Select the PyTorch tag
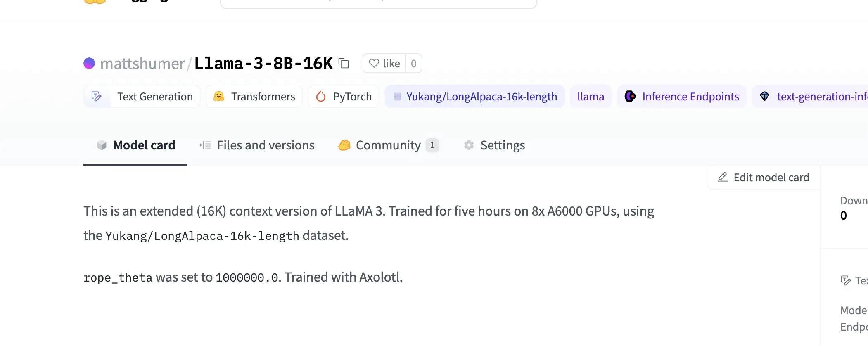This screenshot has width=868, height=346. coord(344,96)
